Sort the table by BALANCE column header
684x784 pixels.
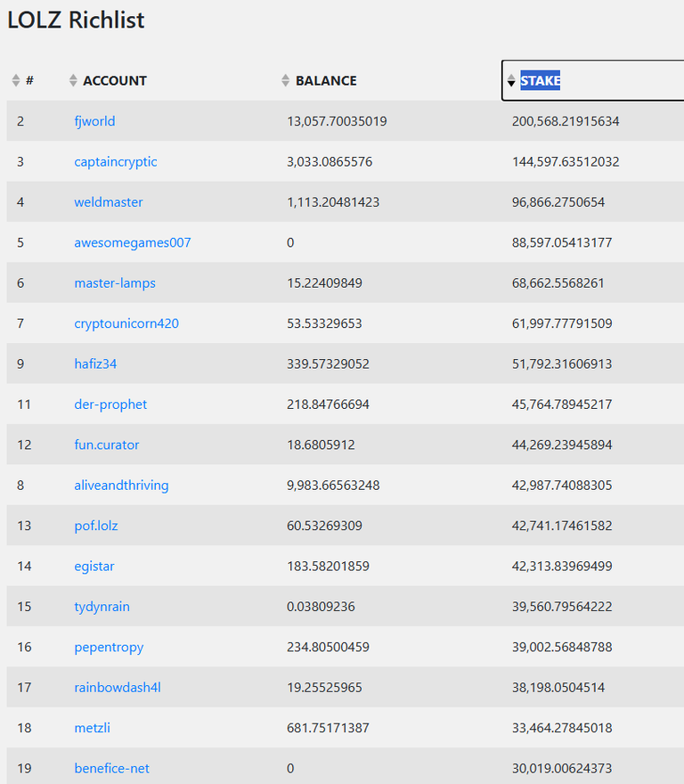[x=326, y=80]
